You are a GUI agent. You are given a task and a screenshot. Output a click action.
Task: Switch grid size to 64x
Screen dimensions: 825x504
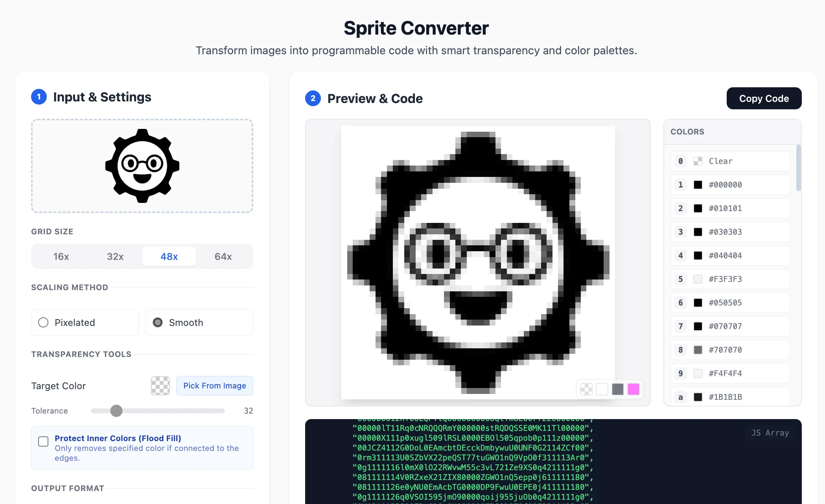[223, 256]
